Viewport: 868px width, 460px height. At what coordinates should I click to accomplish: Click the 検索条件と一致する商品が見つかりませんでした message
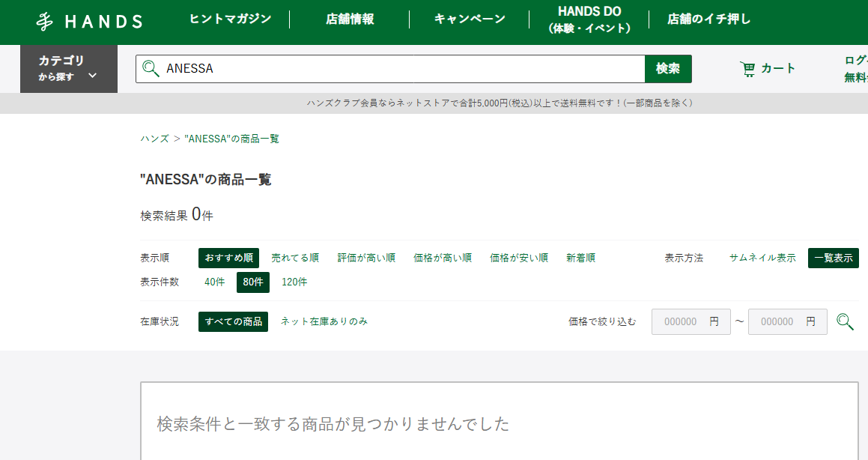[x=333, y=424]
